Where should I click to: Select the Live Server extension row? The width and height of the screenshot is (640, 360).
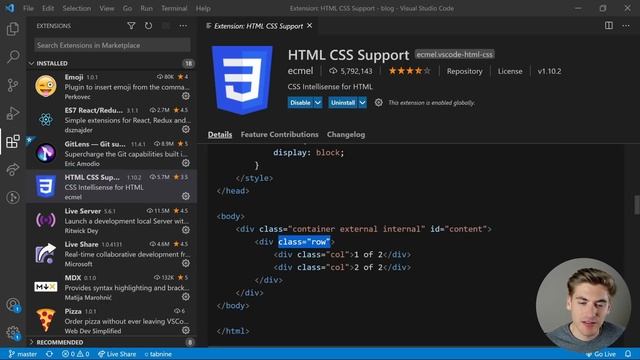coord(112,220)
